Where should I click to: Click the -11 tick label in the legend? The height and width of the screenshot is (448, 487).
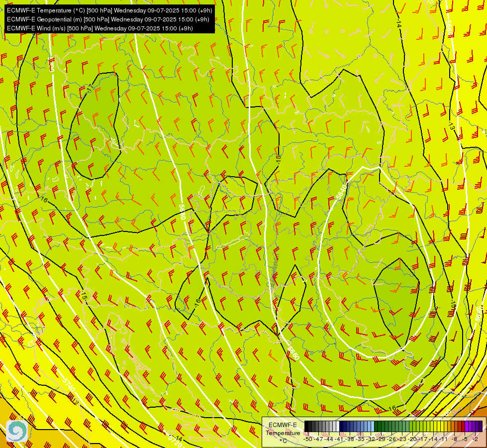pyautogui.click(x=444, y=439)
